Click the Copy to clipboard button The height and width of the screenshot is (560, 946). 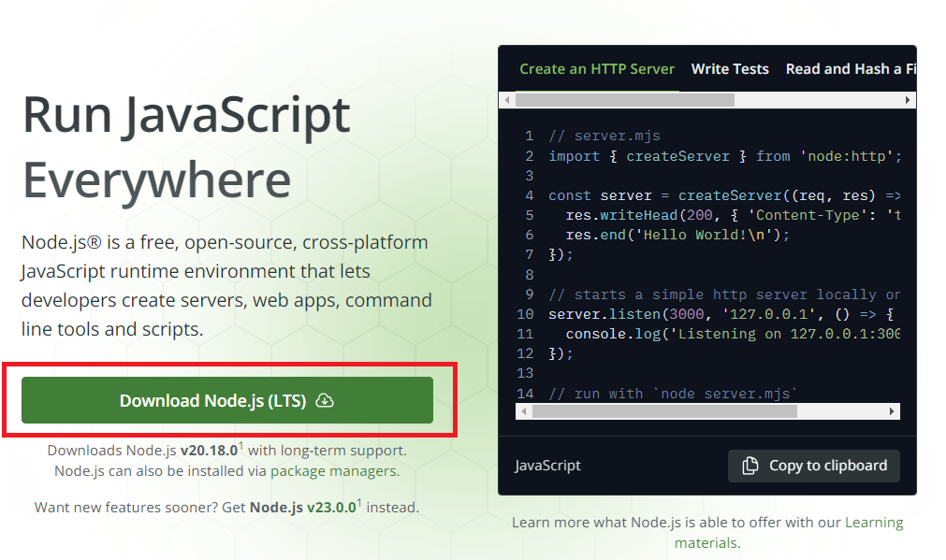814,466
